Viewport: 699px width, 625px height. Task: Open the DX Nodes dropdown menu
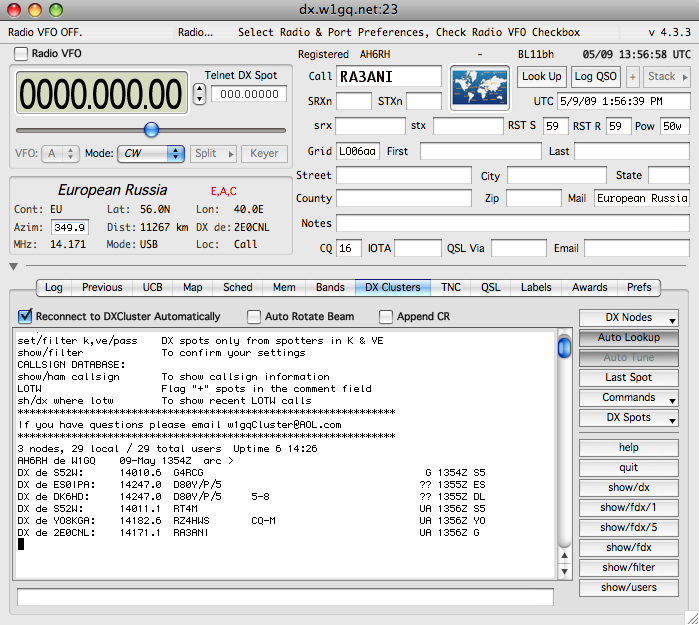(x=629, y=318)
